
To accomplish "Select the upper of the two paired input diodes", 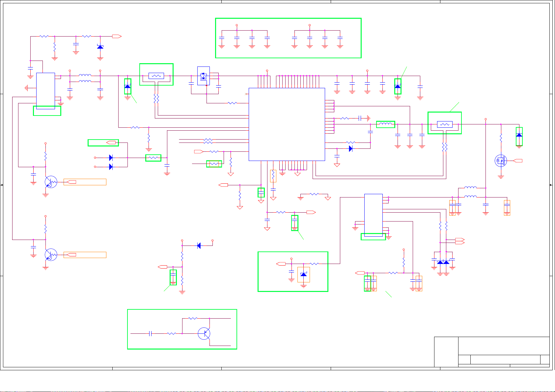I will tap(111, 158).
